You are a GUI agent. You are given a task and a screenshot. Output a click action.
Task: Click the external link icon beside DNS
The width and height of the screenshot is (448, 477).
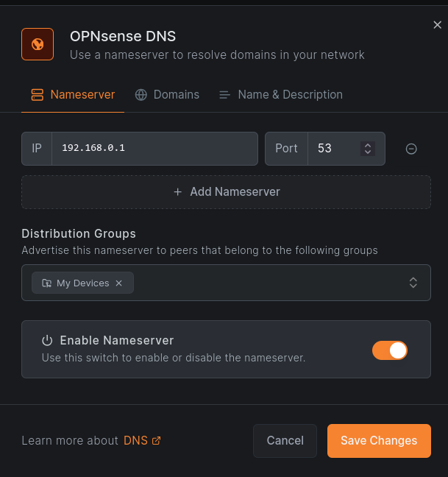[156, 441]
